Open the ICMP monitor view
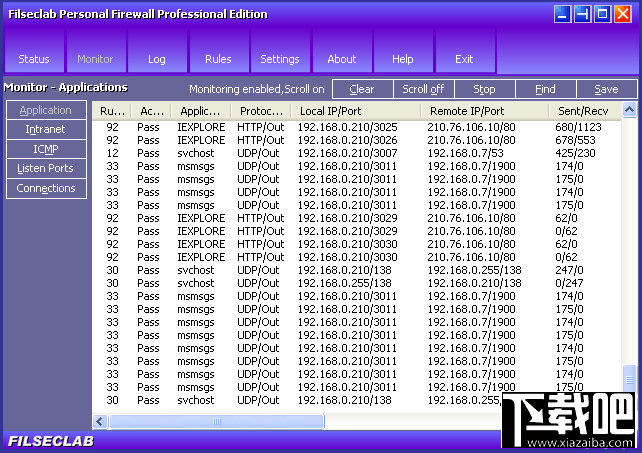This screenshot has width=642, height=453. [x=46, y=149]
